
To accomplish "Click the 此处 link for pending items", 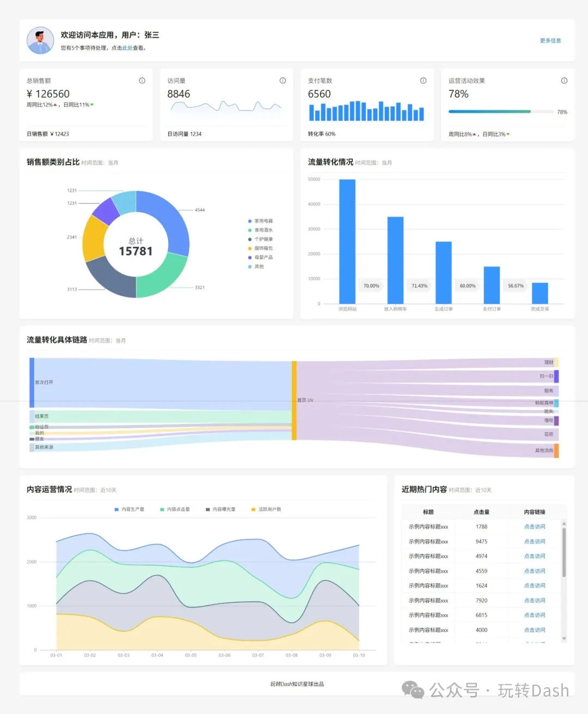I will click(x=127, y=48).
